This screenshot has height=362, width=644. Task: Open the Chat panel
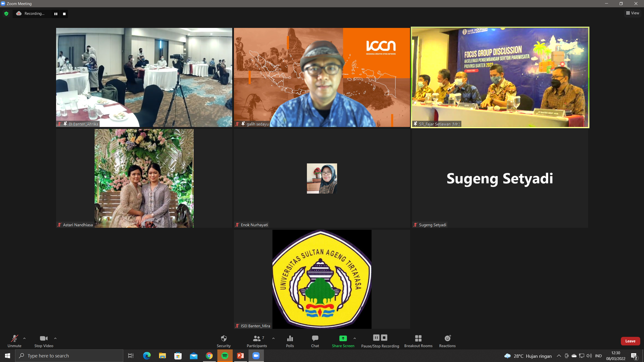point(315,341)
